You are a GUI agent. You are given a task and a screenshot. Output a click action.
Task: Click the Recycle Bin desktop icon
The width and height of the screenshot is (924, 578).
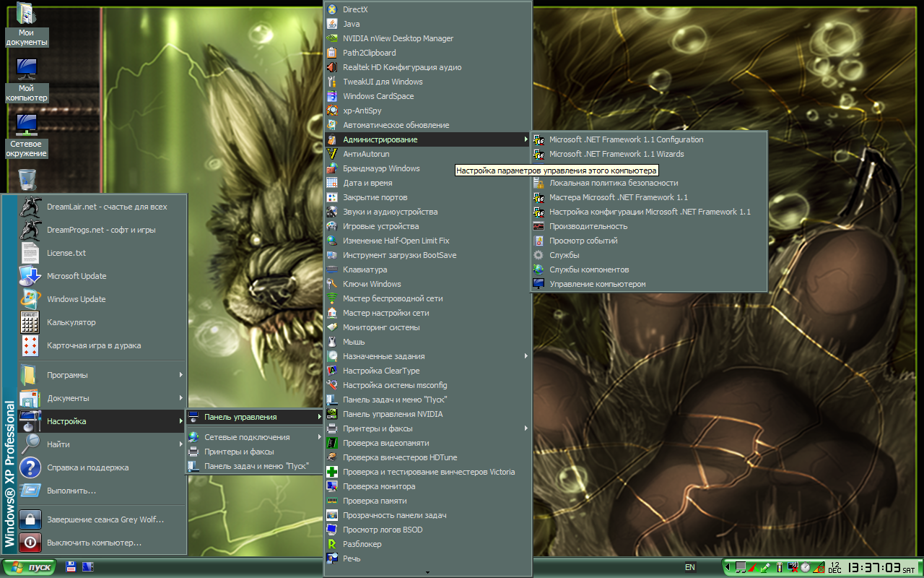[27, 178]
